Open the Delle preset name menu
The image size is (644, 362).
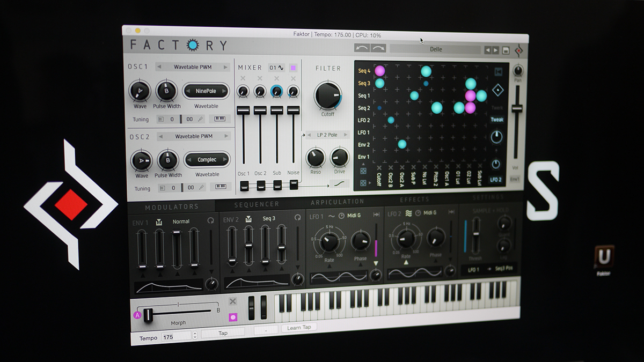435,49
